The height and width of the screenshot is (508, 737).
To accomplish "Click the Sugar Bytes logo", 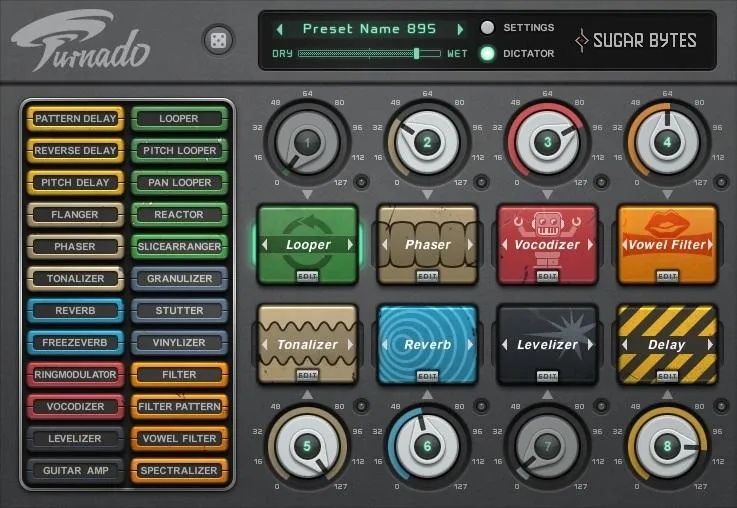I will tap(636, 40).
